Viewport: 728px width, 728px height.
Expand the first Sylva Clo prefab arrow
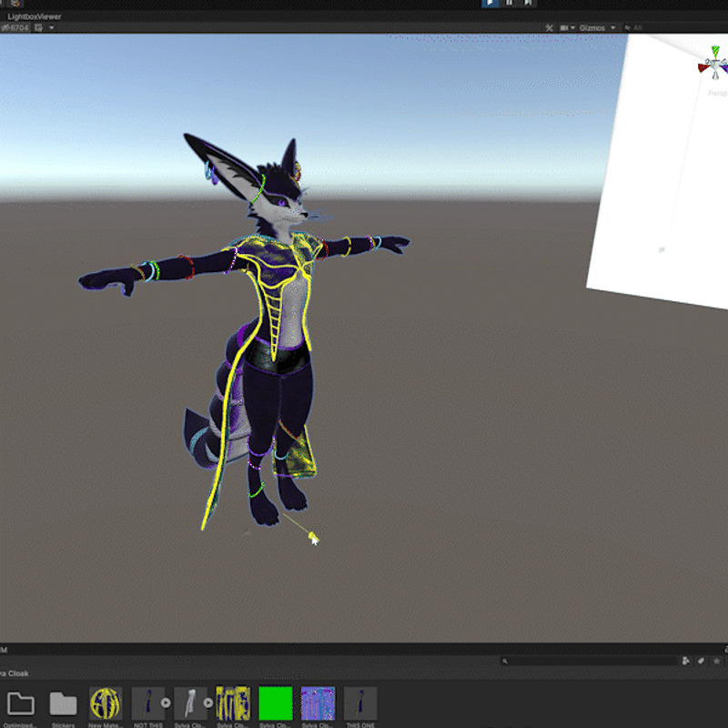[165, 701]
